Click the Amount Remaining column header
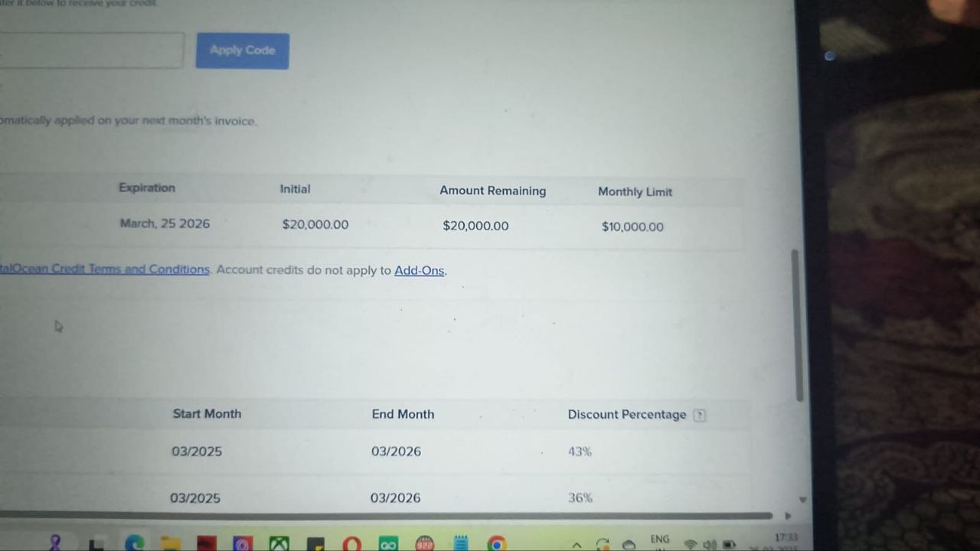The image size is (980, 551). [x=492, y=191]
